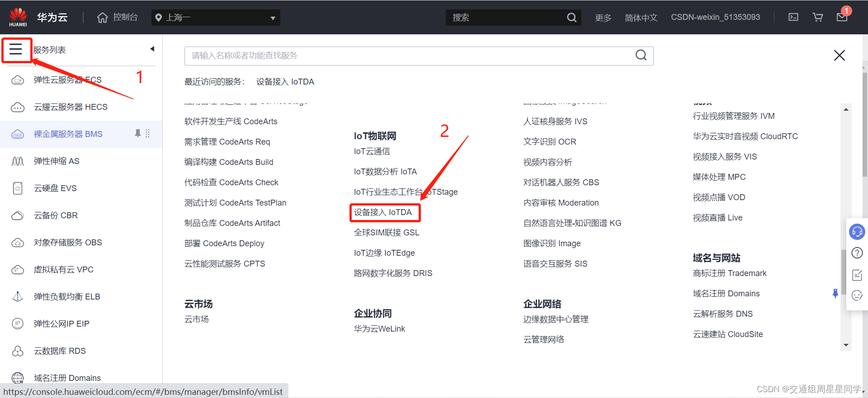
Task: Open the hamburger service list menu
Action: point(16,49)
